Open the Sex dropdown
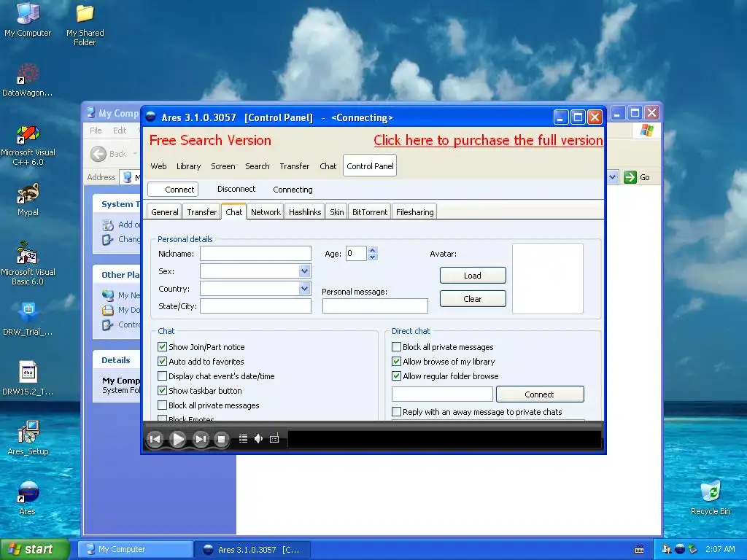Screen dimensions: 747x560 point(304,271)
